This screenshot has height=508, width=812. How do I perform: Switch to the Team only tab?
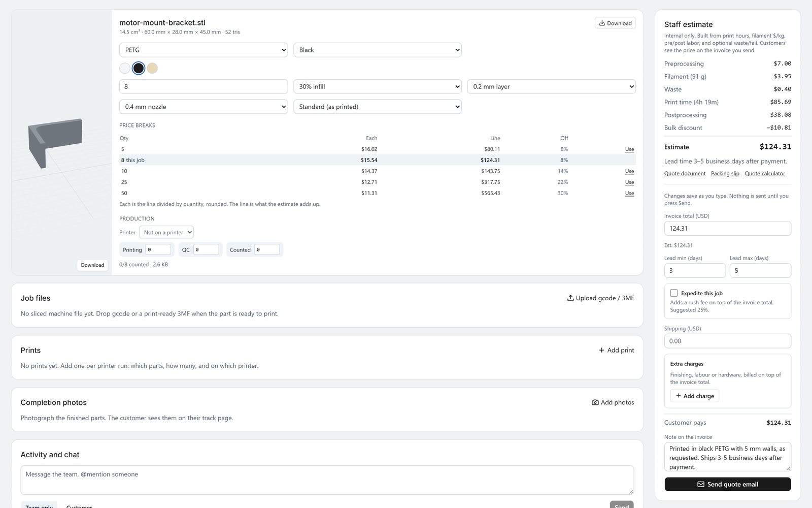(39, 505)
